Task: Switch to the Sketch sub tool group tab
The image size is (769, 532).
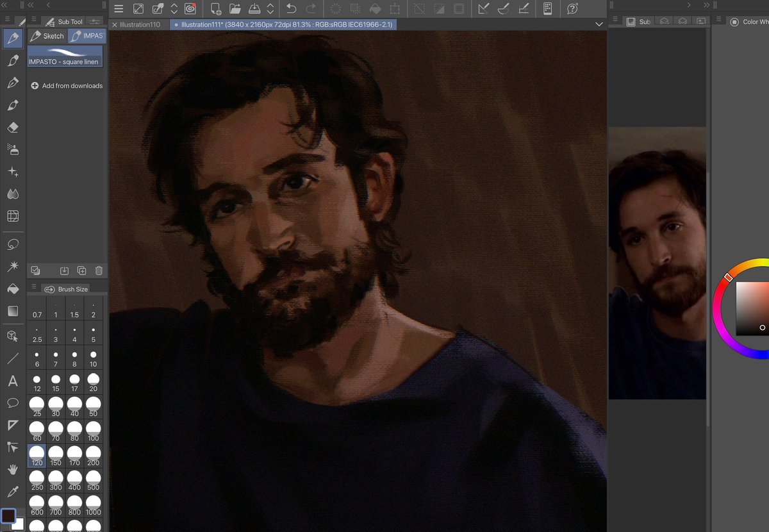Action: (46, 36)
